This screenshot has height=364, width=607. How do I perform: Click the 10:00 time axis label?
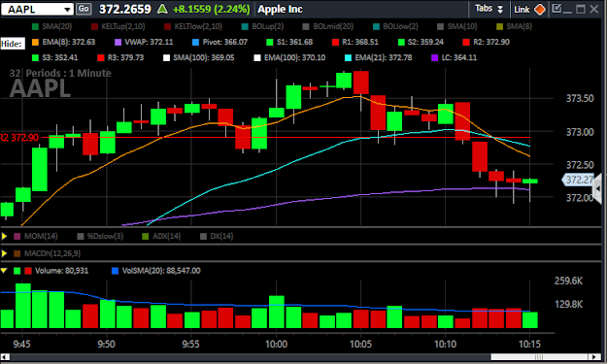click(276, 344)
